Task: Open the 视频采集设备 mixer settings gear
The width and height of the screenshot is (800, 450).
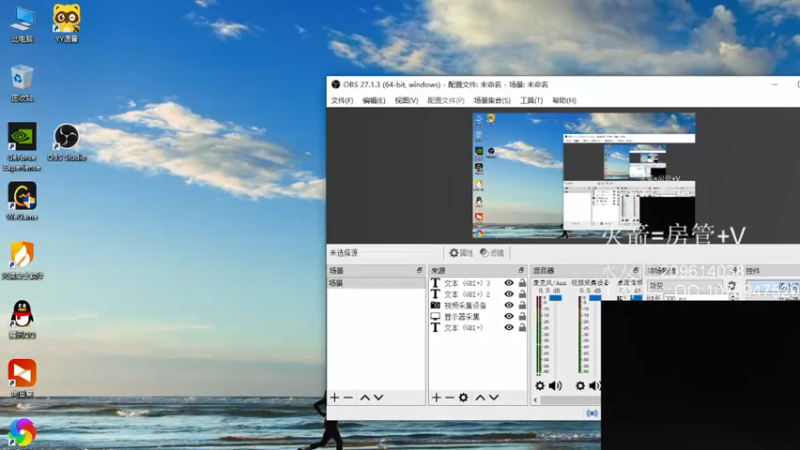Action: click(580, 386)
